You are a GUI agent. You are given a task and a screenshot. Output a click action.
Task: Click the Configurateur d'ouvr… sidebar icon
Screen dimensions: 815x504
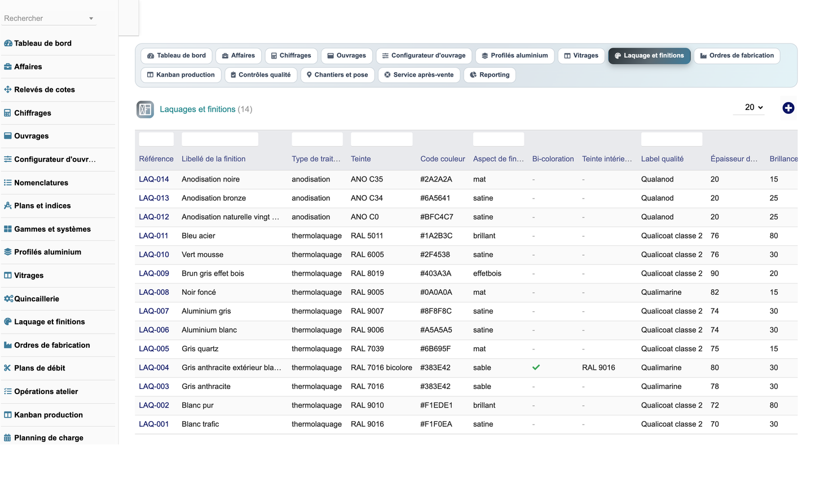pos(8,160)
